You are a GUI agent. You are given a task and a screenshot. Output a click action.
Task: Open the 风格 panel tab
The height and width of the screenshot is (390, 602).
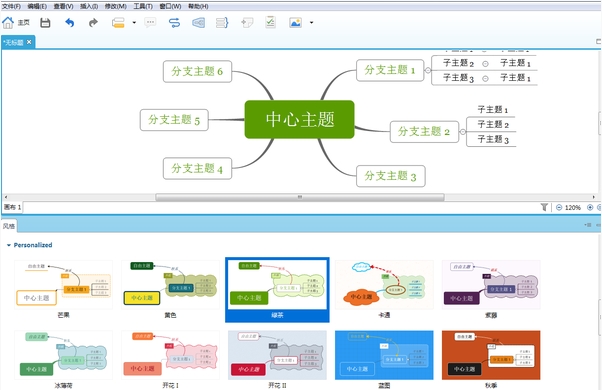(9, 226)
